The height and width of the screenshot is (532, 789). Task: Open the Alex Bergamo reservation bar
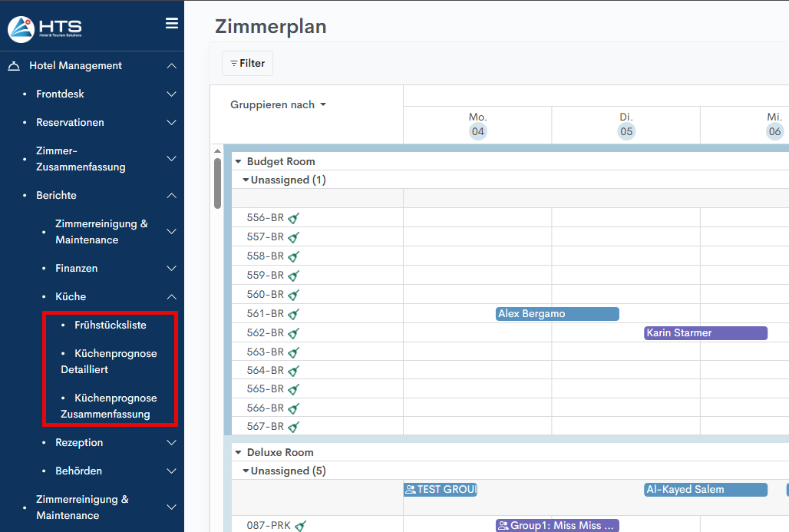(557, 314)
